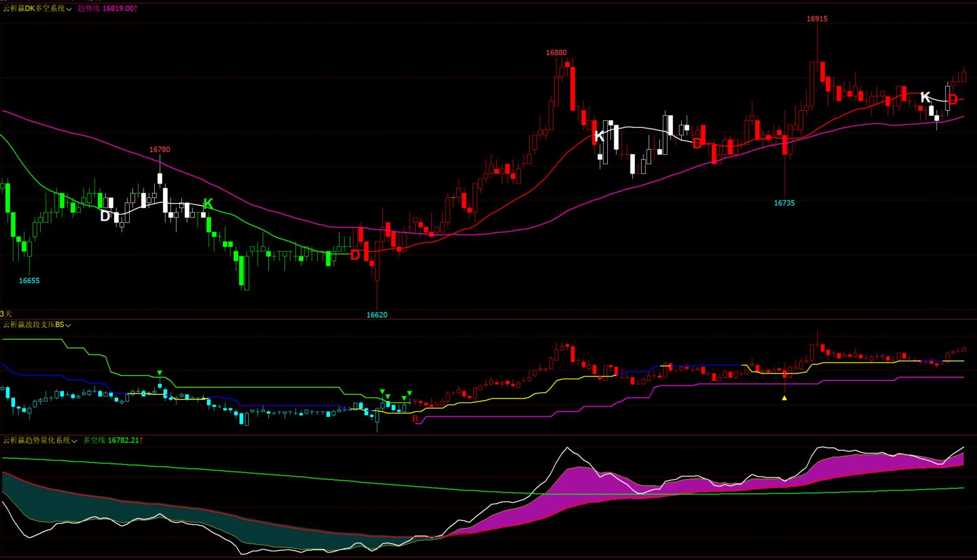977x560 pixels.
Task: Click the white K marker after 16880 peak
Action: [x=598, y=137]
